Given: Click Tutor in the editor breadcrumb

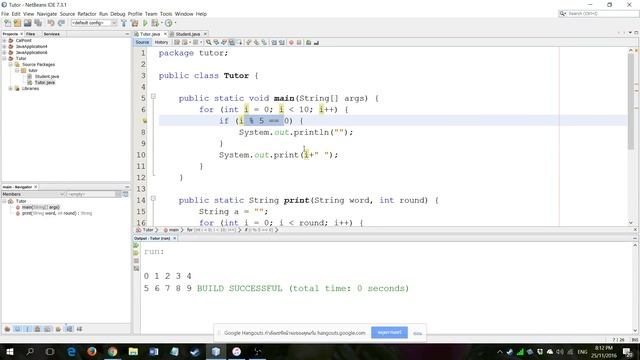Looking at the screenshot, I should pyautogui.click(x=147, y=230).
